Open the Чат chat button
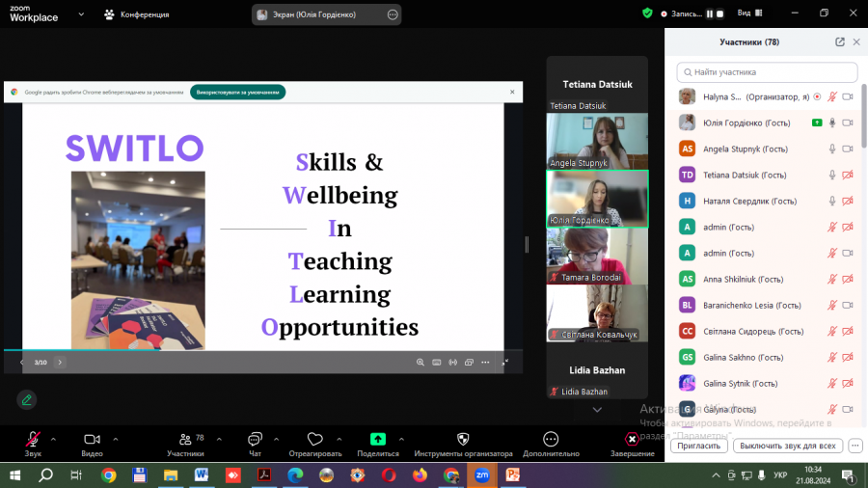The height and width of the screenshot is (488, 868). (x=255, y=445)
